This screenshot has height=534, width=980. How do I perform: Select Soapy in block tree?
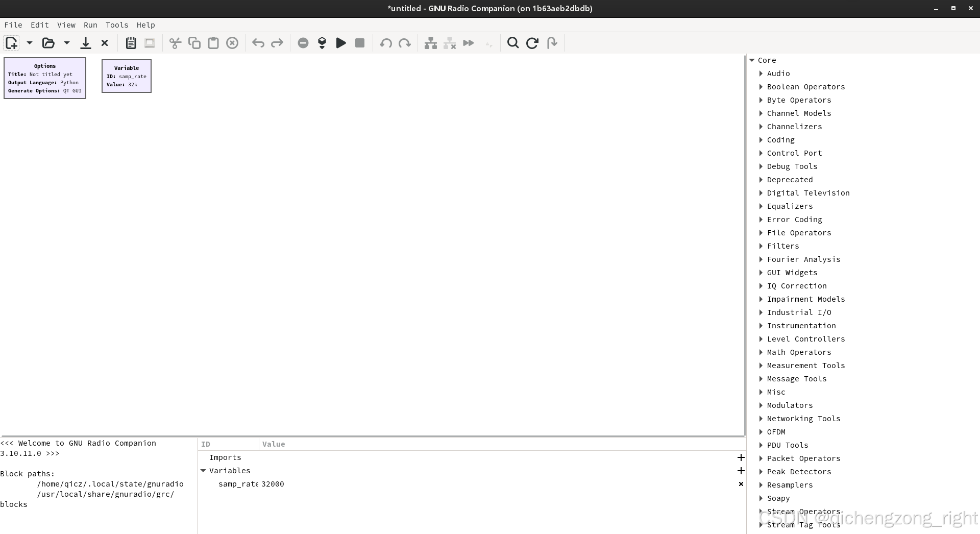tap(778, 498)
